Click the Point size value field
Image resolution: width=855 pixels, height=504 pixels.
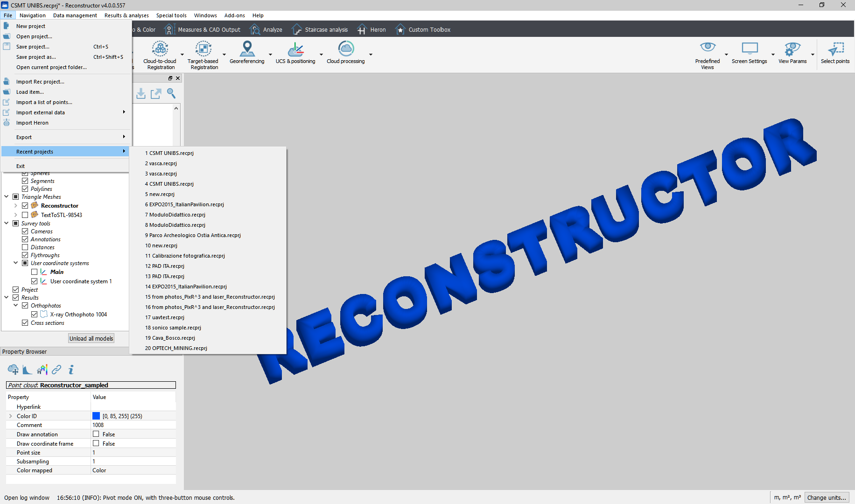point(133,453)
